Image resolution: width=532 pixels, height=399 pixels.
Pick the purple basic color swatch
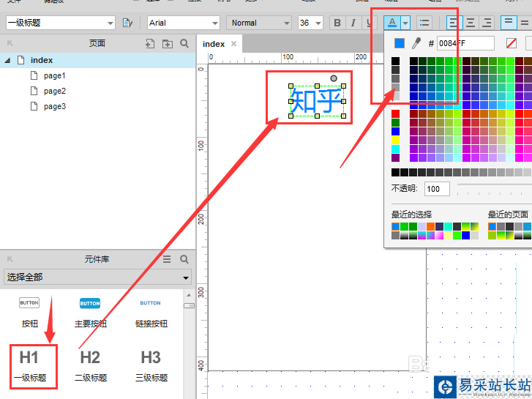point(396,157)
